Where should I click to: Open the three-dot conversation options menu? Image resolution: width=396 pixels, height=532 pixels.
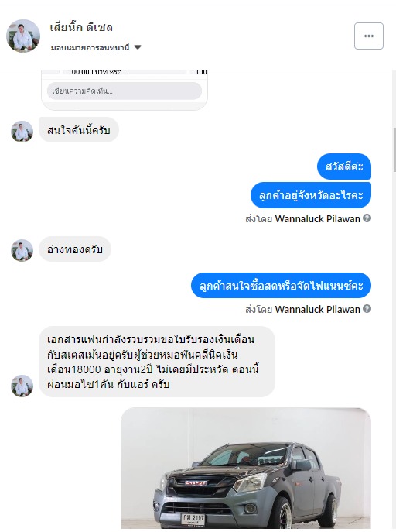(x=369, y=36)
